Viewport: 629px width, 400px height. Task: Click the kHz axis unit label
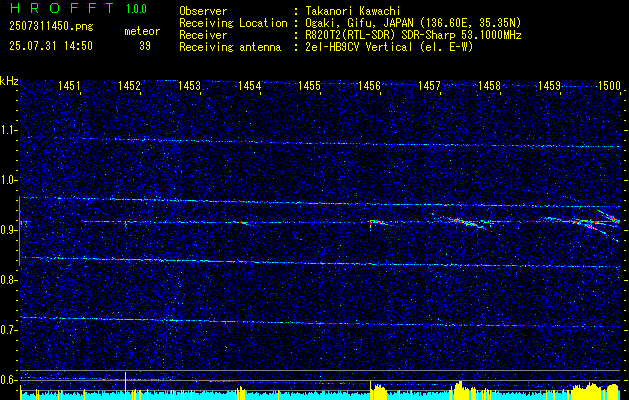tap(9, 81)
